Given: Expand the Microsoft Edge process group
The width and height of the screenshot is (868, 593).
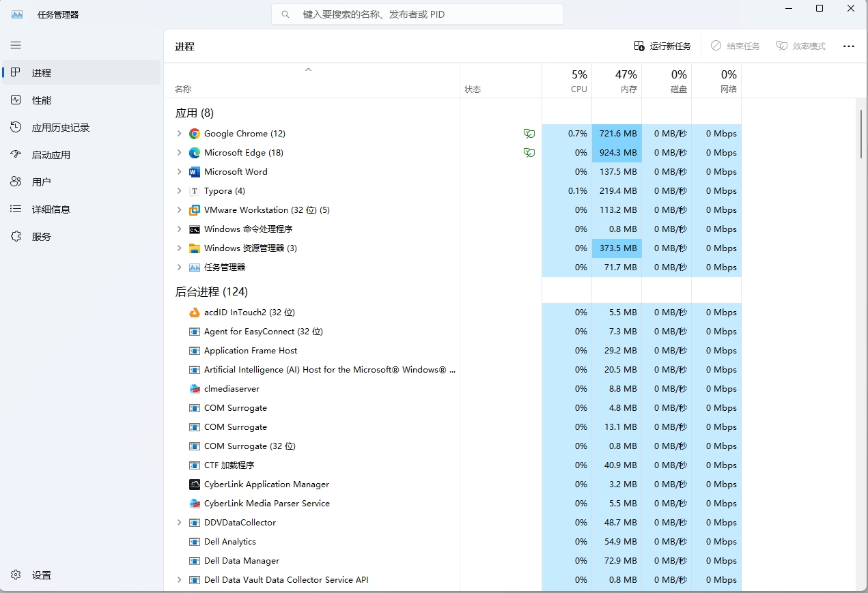Looking at the screenshot, I should pos(180,153).
